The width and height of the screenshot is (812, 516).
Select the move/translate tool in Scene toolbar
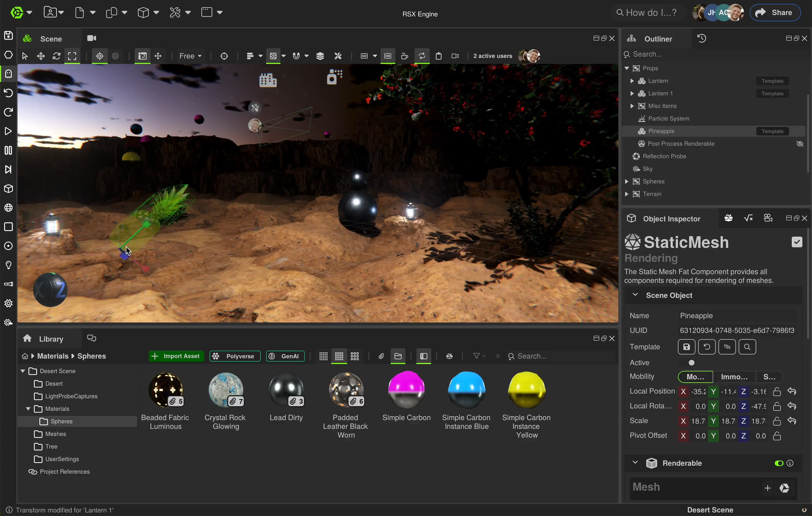[41, 56]
